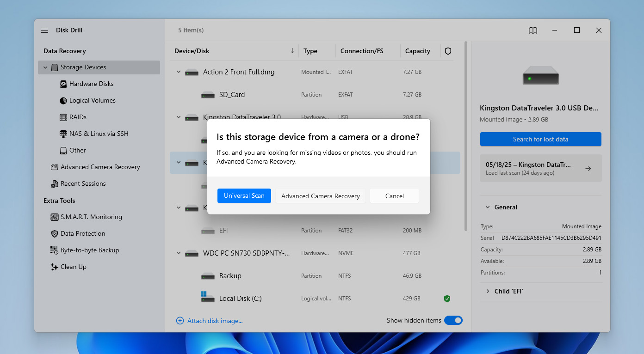This screenshot has width=644, height=354.
Task: Click the Other device icon in sidebar
Action: tap(63, 150)
